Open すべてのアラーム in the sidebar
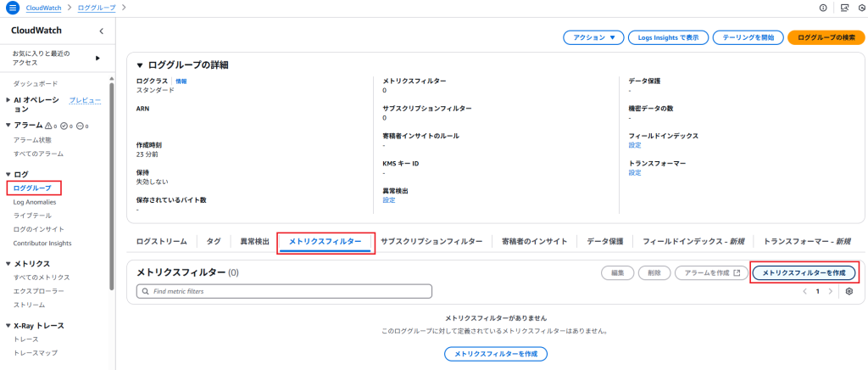Viewport: 868px width, 370px height. click(x=38, y=154)
